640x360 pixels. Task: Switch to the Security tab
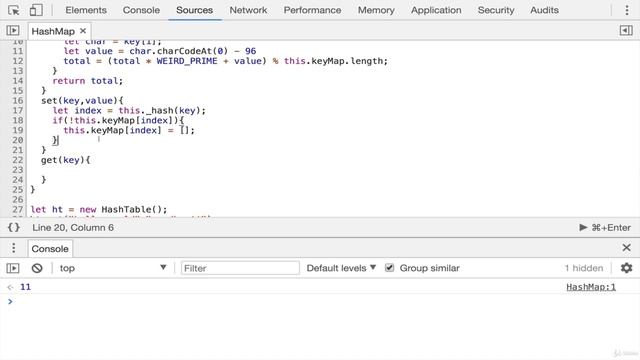click(x=496, y=10)
